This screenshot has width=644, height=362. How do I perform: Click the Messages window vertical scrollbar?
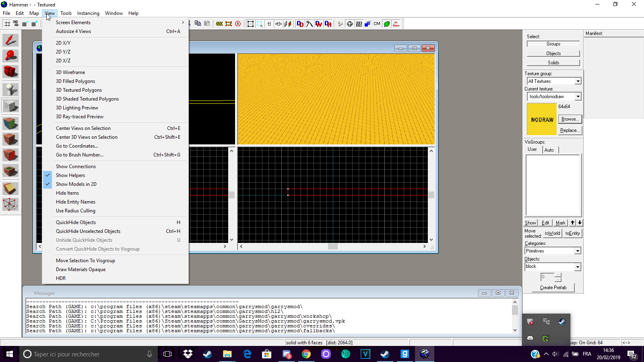(x=515, y=316)
